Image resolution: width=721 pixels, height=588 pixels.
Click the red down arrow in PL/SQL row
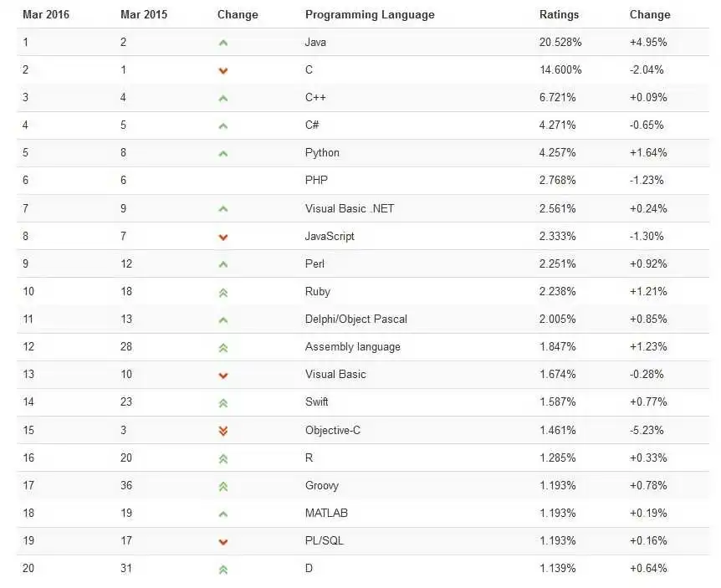click(223, 542)
